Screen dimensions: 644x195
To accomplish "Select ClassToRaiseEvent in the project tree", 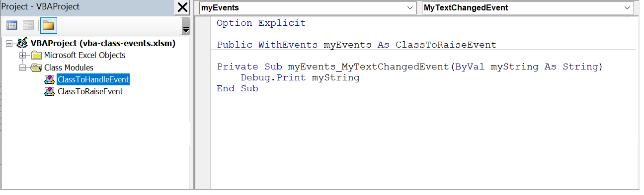I will click(90, 91).
